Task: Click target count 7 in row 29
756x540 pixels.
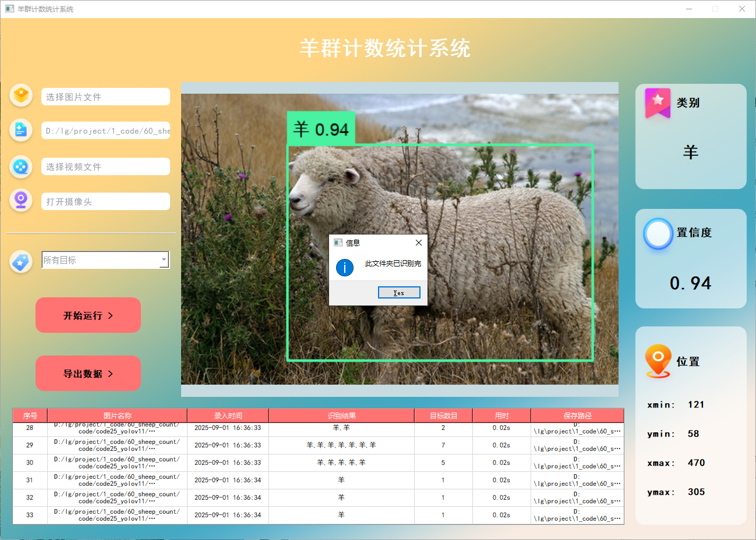Action: (x=443, y=445)
